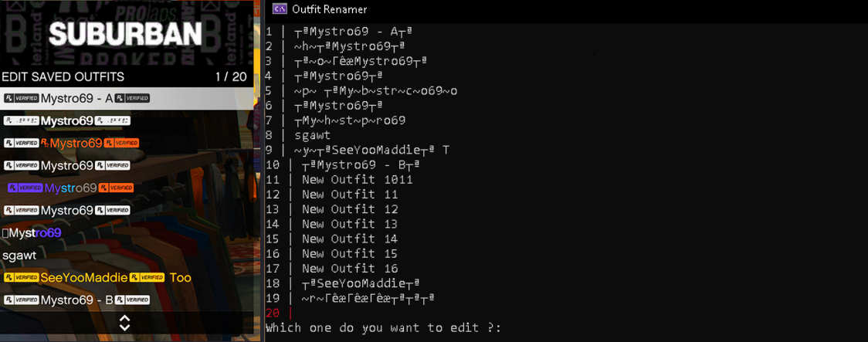This screenshot has height=342, width=868.
Task: Click the yellow verified badge after SeeYooMaddie
Action: point(147,278)
